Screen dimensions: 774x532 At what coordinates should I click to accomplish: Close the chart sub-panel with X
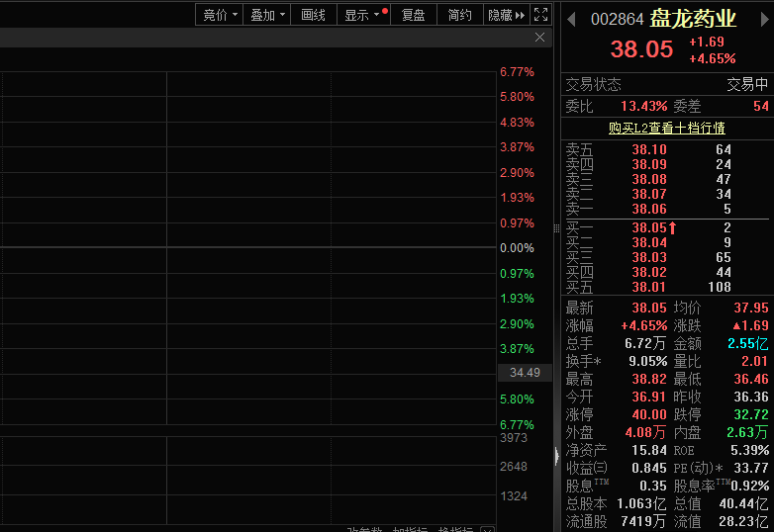point(539,38)
